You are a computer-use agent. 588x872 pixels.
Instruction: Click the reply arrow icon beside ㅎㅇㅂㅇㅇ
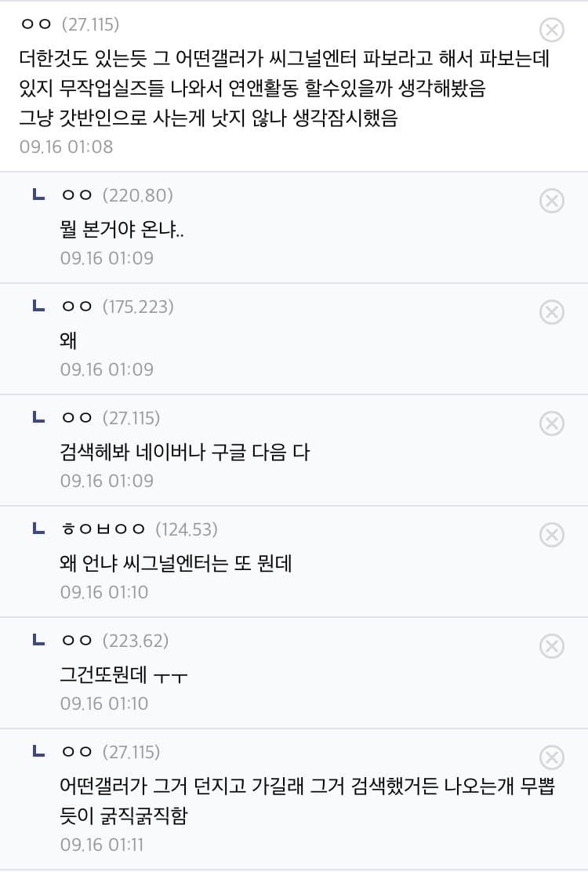tap(38, 529)
